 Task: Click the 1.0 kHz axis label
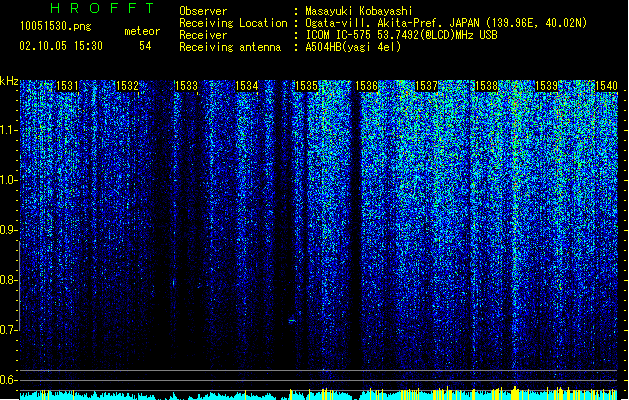(8, 180)
